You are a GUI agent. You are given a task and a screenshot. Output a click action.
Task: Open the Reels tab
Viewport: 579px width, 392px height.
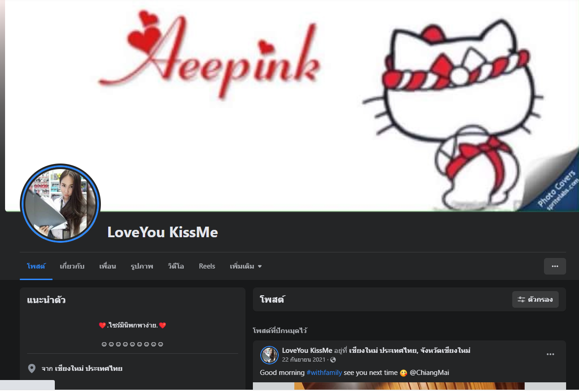tap(207, 266)
